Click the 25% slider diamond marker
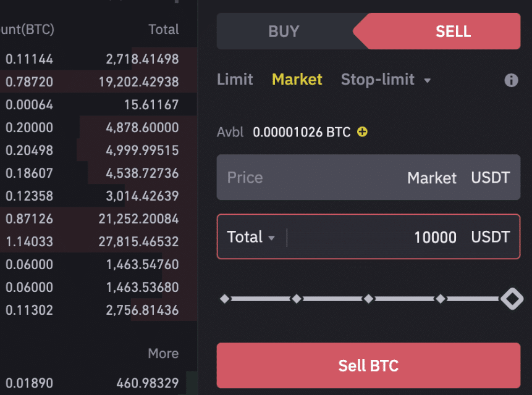Image resolution: width=532 pixels, height=395 pixels. [297, 299]
